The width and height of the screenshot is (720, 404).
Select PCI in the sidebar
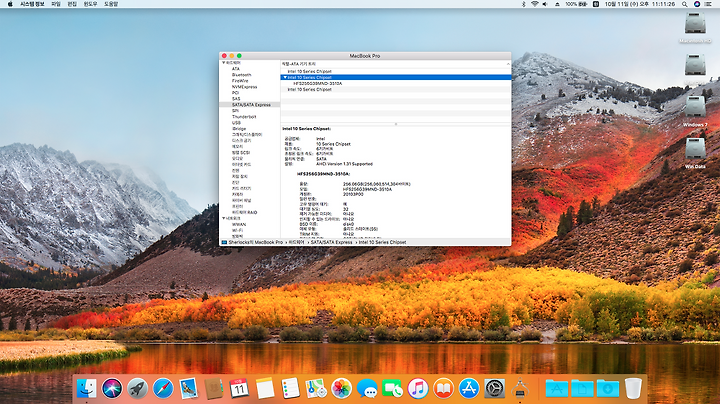click(x=235, y=92)
